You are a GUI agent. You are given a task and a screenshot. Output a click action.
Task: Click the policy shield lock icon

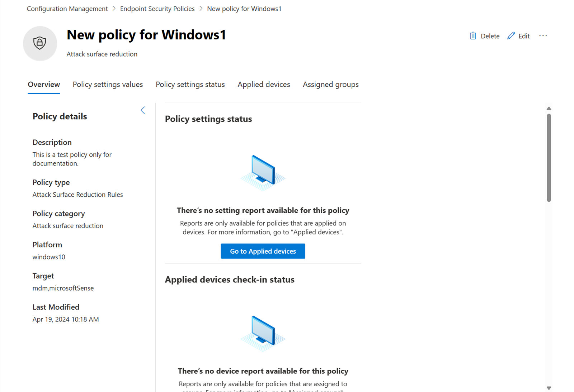tap(40, 43)
